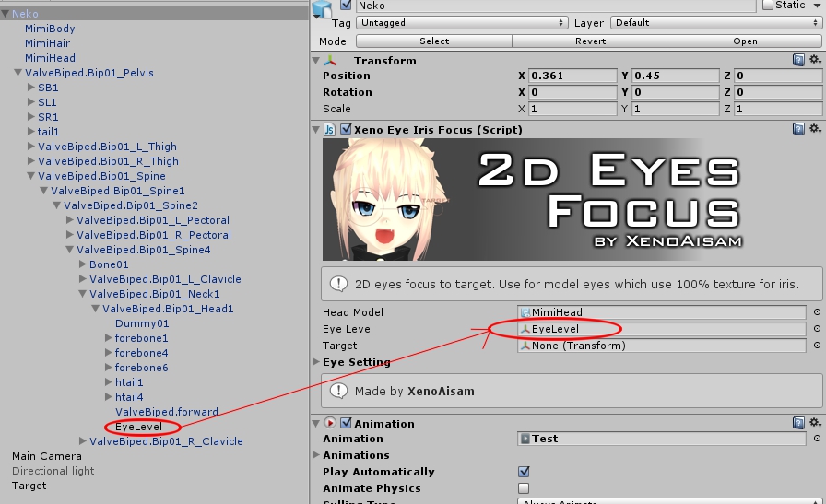Screen dimensions: 826x504
Task: Open gear menu of Animation component
Action: tap(812, 423)
